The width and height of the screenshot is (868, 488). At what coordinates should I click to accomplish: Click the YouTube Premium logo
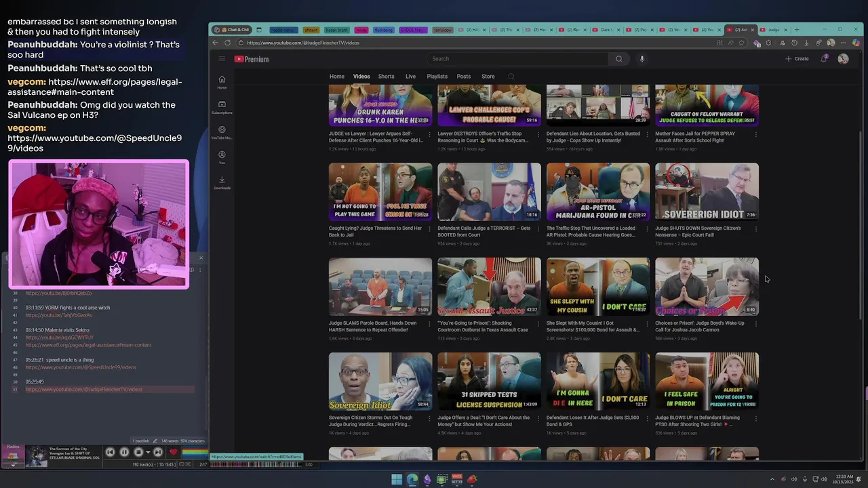click(x=252, y=59)
